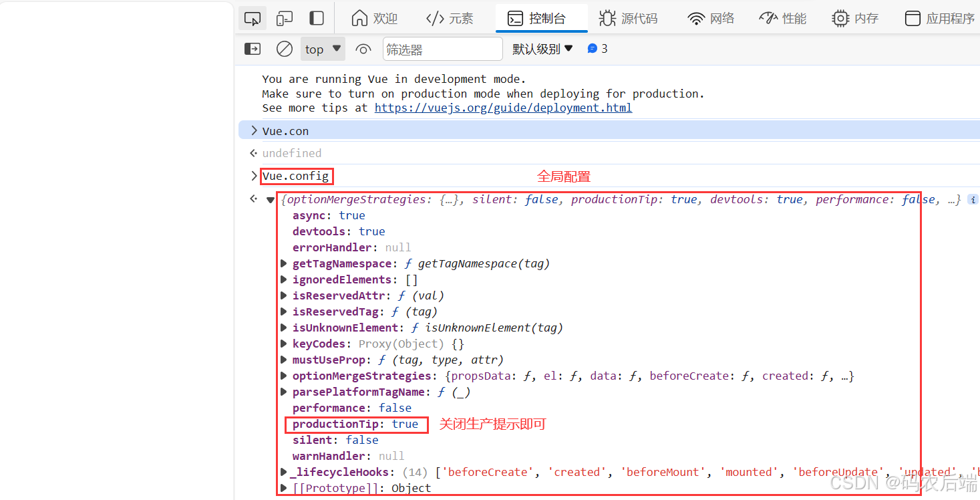Open the top execution context dropdown
Screen dimensions: 980x500
coord(323,48)
